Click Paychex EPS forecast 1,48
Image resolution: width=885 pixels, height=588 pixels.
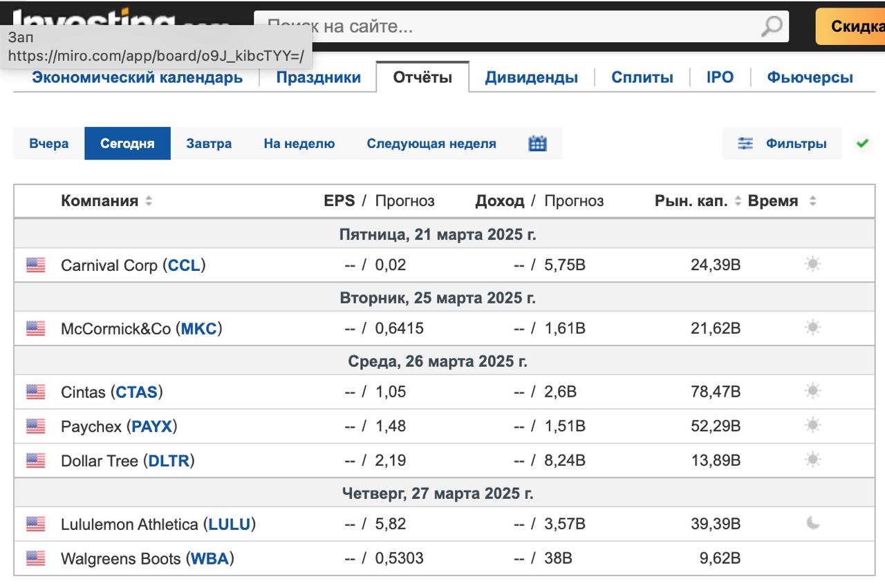coord(391,427)
